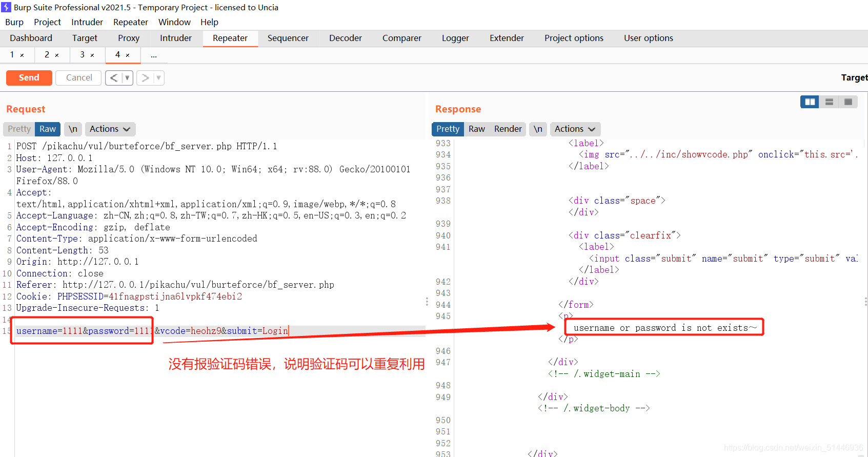Toggle non-printable chars in Response
The height and width of the screenshot is (457, 868).
coord(538,129)
